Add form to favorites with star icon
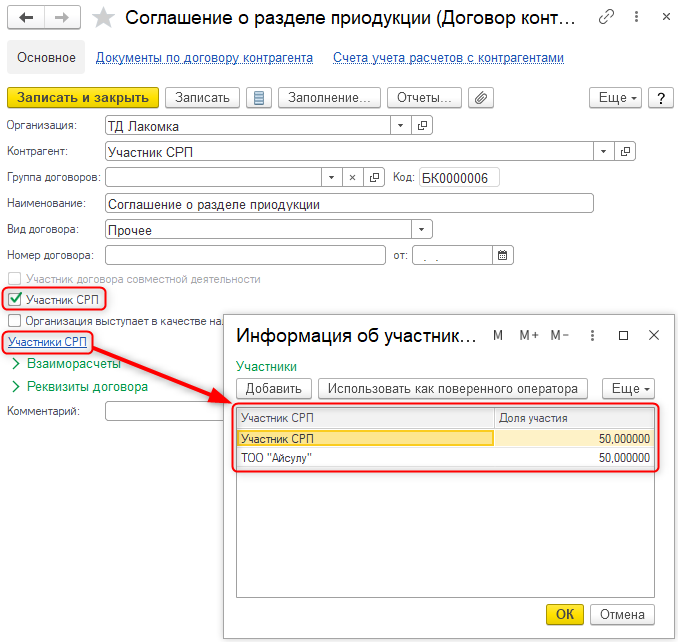This screenshot has height=642, width=678. 103,18
